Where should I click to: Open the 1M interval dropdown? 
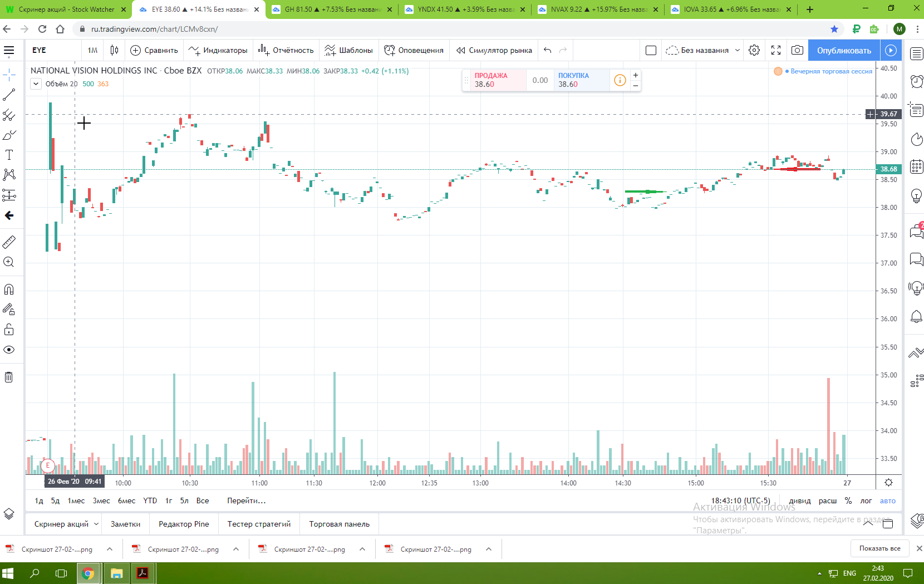(92, 50)
